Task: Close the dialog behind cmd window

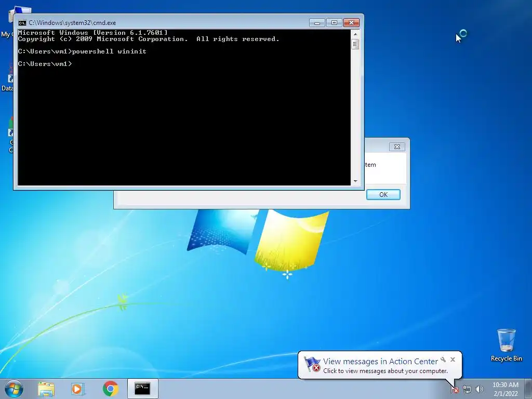Action: tap(397, 147)
